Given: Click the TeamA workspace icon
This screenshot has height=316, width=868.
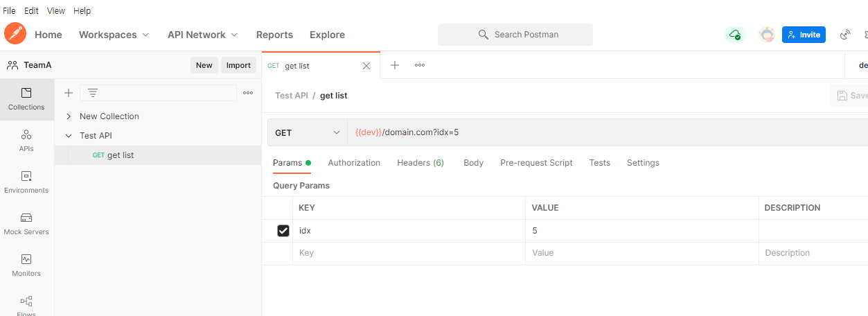Looking at the screenshot, I should pos(12,65).
